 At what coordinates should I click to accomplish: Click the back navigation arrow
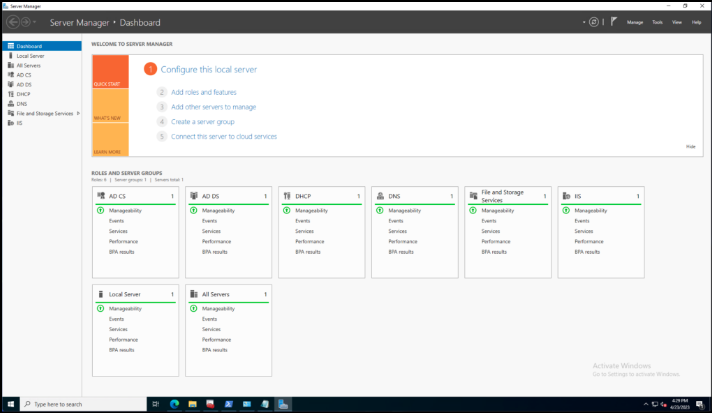(13, 22)
